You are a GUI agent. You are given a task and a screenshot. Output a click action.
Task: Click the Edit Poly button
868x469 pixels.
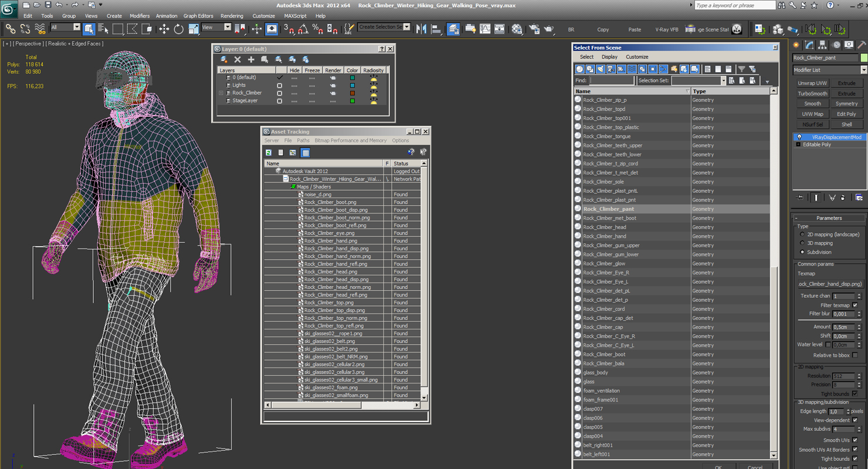(846, 114)
